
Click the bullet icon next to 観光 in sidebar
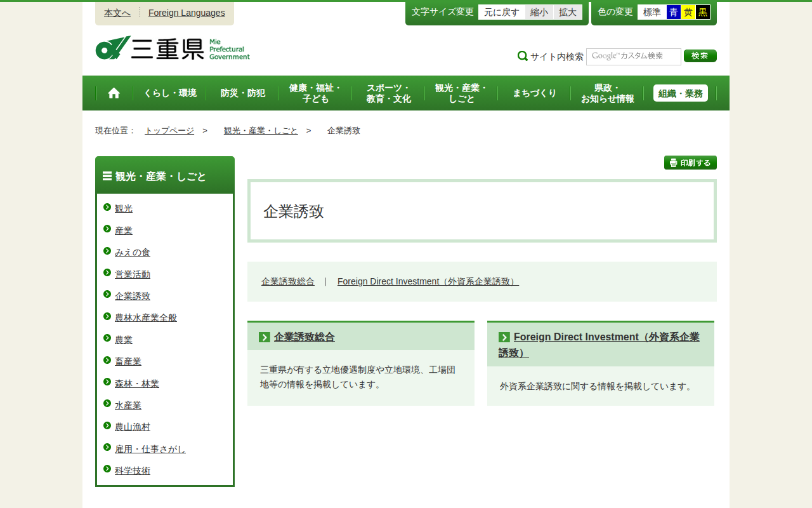[107, 207]
